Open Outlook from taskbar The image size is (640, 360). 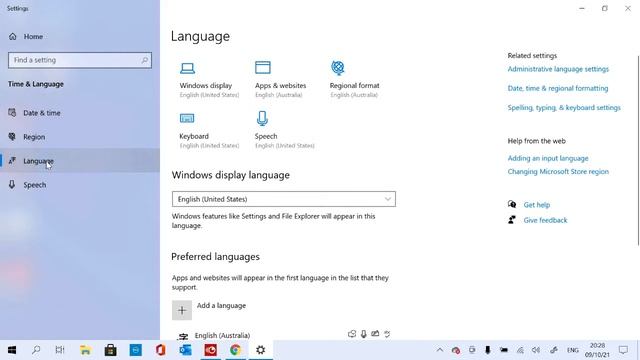pos(185,350)
